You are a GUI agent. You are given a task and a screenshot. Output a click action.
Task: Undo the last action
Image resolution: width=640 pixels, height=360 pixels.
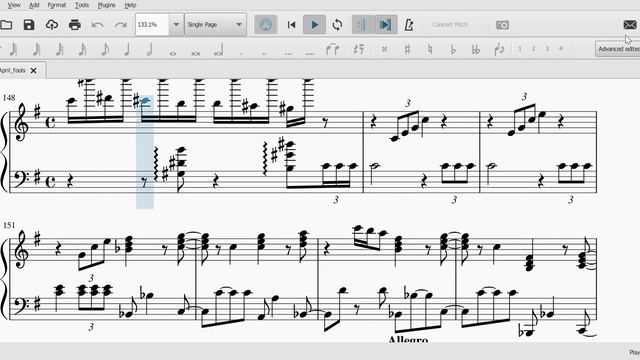pos(98,25)
